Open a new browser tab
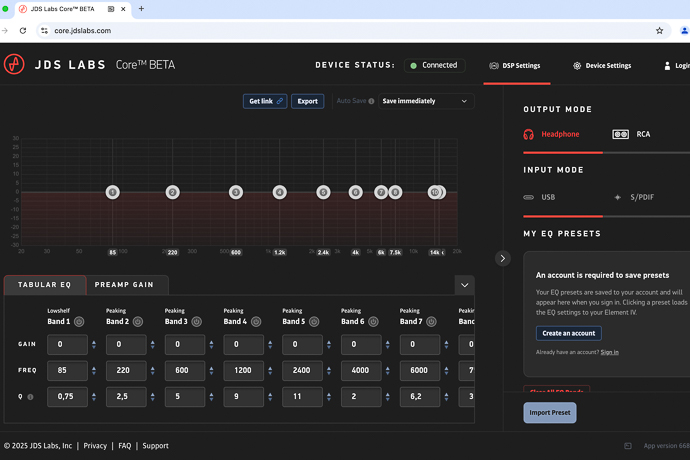 (x=141, y=9)
